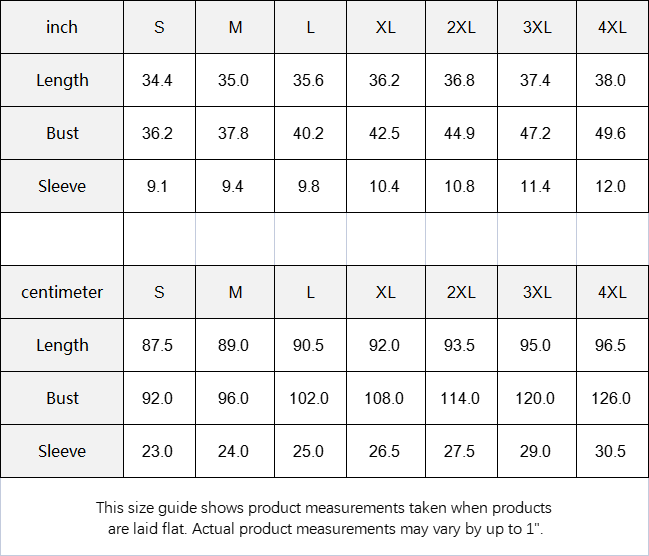Select the S column header in centimeter table

(159, 292)
